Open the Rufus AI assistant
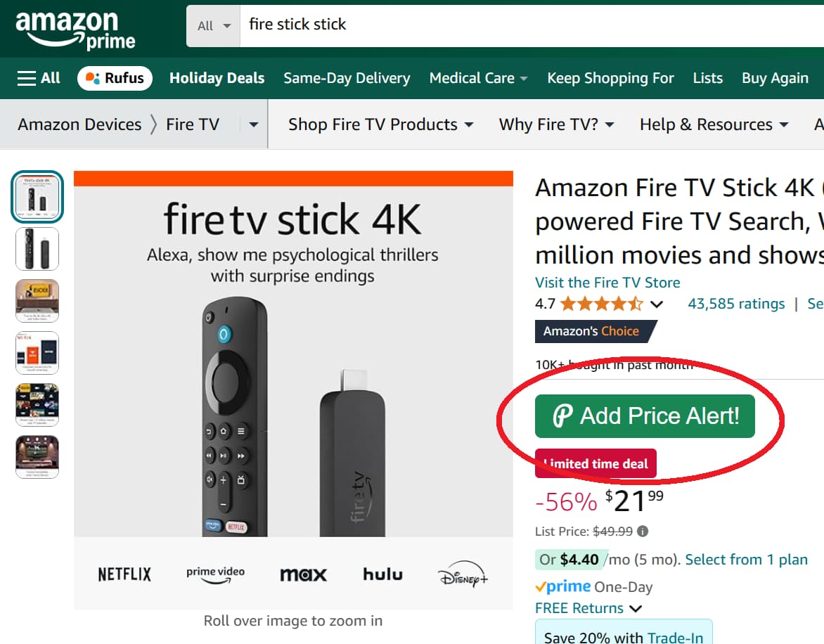824x644 pixels. (115, 78)
